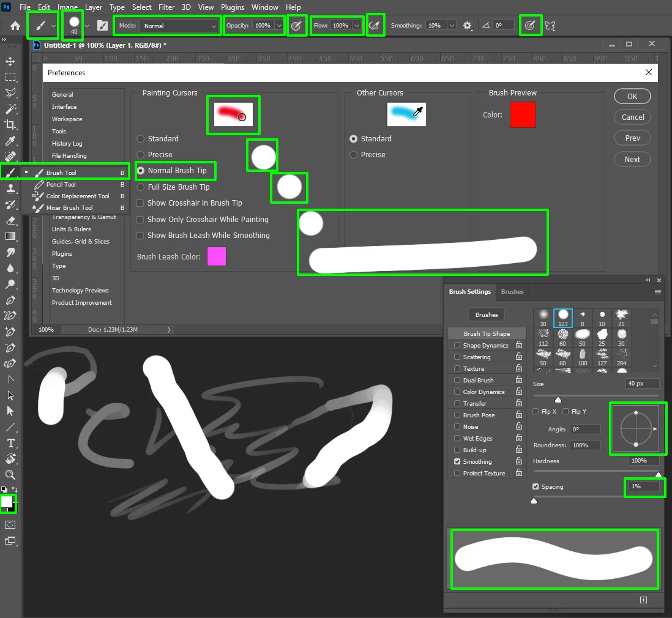The image size is (672, 618).
Task: Swap foreground and background colors
Action: [15, 489]
